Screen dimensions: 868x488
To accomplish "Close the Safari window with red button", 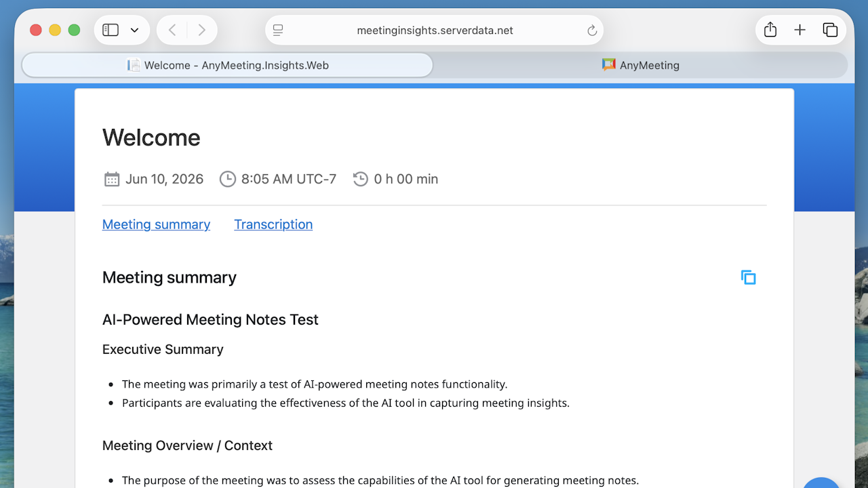I will click(36, 30).
